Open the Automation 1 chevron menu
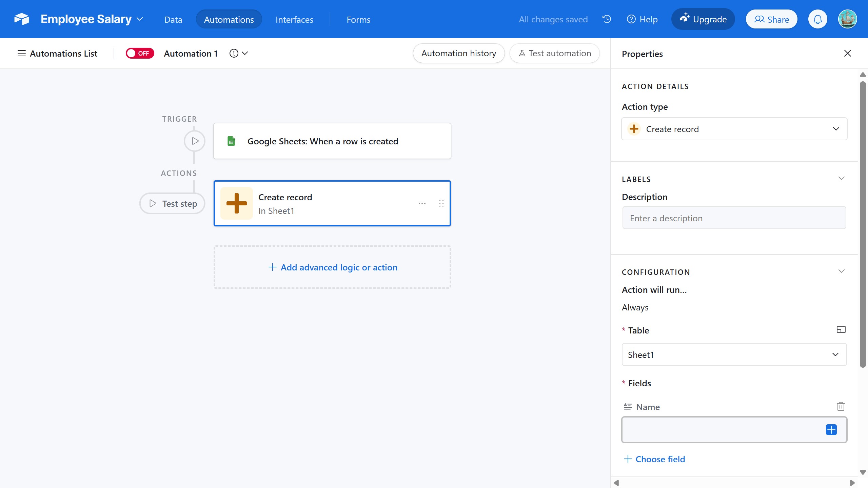The height and width of the screenshot is (488, 868). (245, 53)
